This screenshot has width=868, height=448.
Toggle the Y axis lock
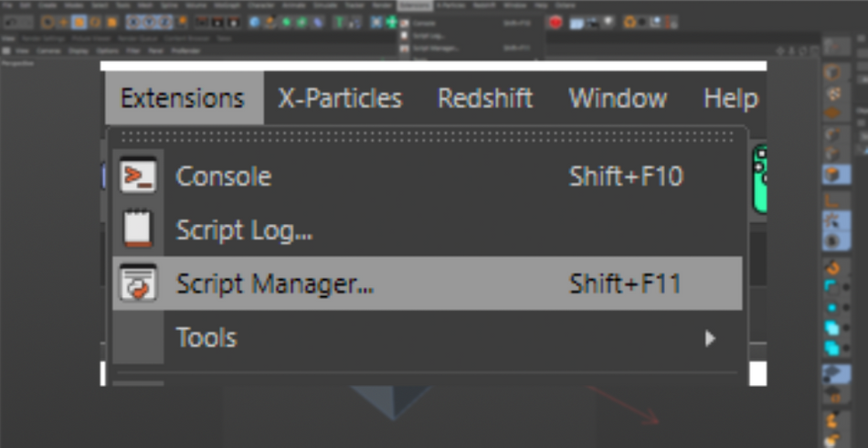pos(150,22)
